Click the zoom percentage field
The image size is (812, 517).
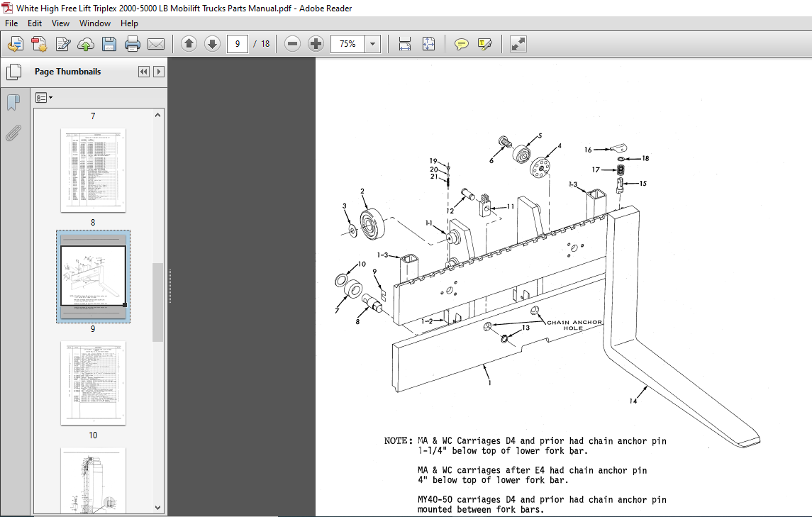348,44
